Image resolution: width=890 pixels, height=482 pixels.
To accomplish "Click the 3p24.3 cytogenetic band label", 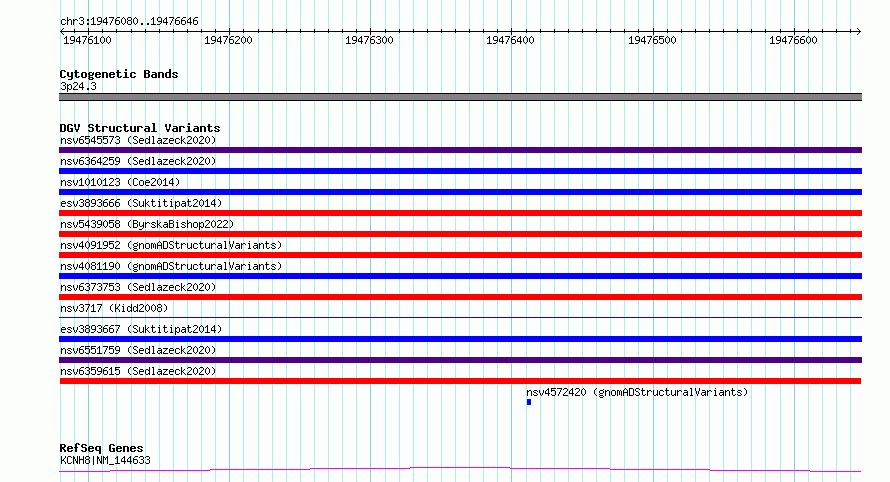I will click(x=78, y=86).
